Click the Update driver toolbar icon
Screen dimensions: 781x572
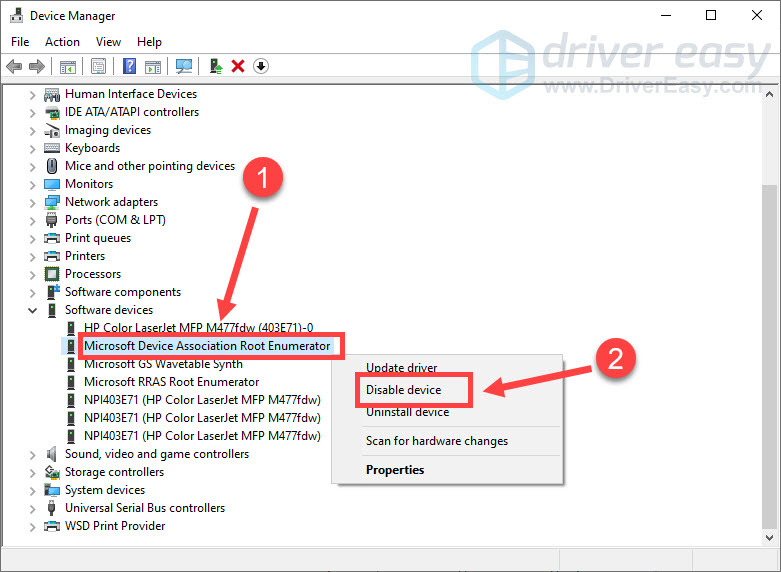pyautogui.click(x=215, y=66)
